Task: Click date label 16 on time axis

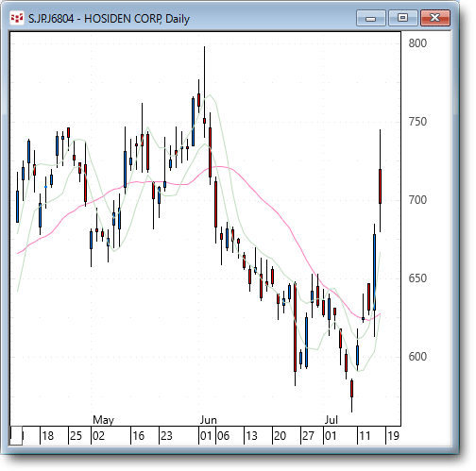Action: pos(138,436)
